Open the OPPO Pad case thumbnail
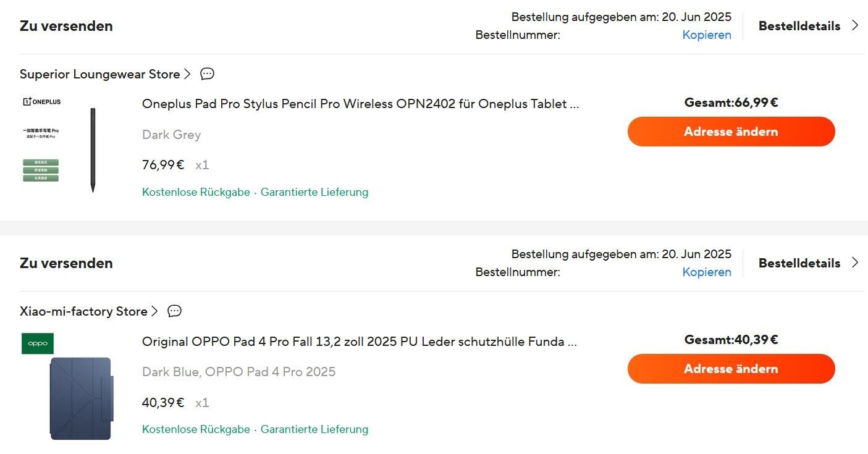 pyautogui.click(x=68, y=387)
